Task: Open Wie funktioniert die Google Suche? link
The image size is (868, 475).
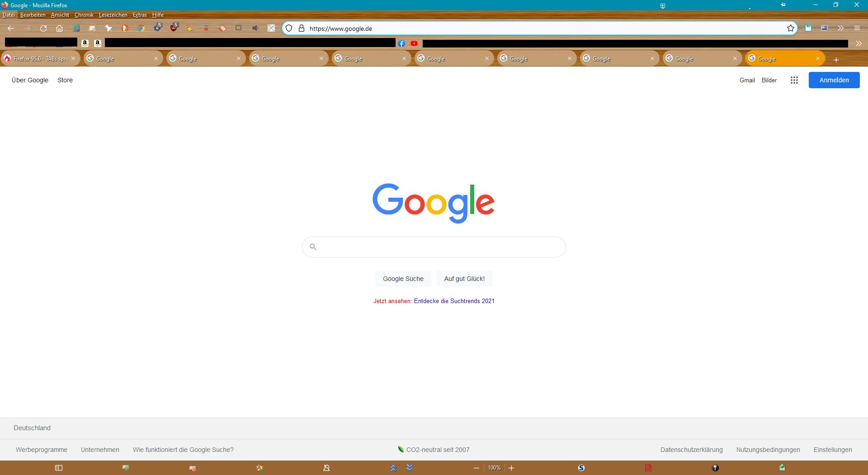Action: (183, 450)
